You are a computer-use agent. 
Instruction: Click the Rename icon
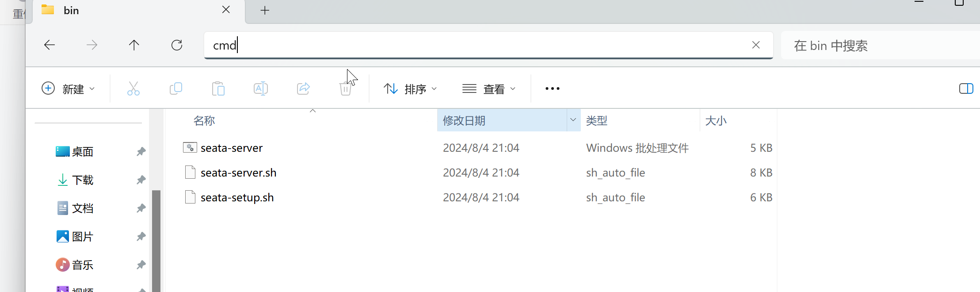point(261,88)
